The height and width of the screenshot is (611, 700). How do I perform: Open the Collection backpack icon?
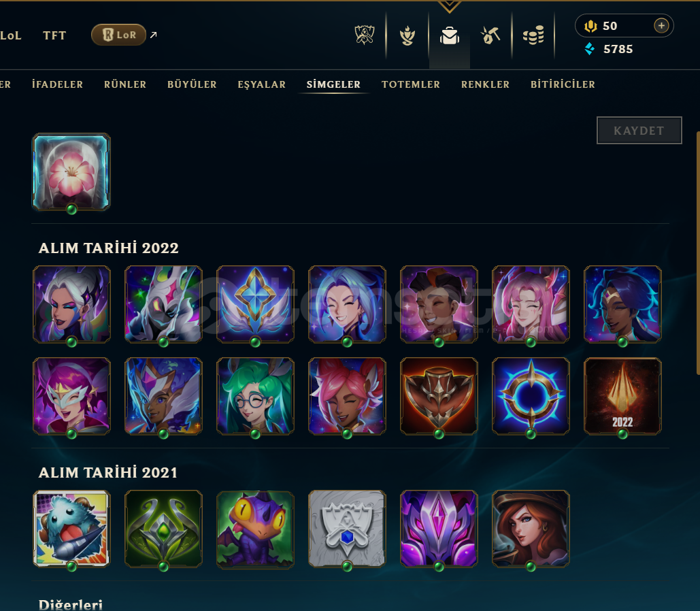[450, 36]
